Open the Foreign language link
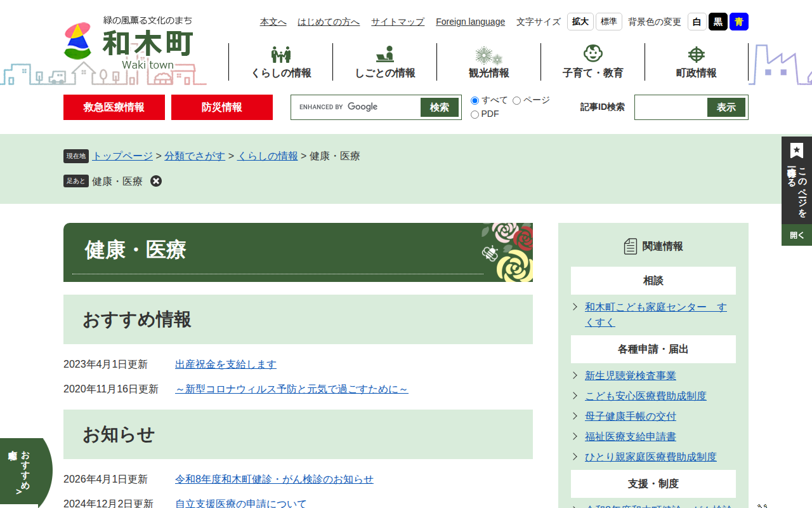The height and width of the screenshot is (508, 812). [471, 22]
